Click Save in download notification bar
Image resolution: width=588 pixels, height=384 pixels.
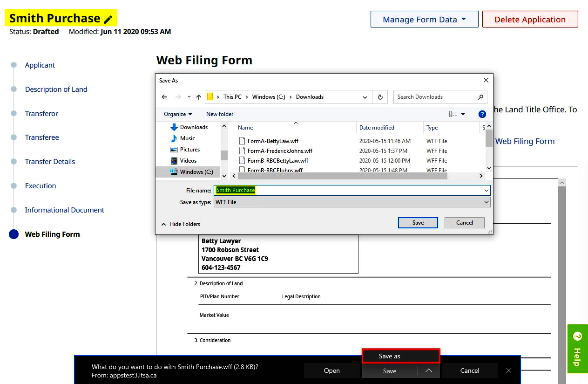[x=390, y=371]
